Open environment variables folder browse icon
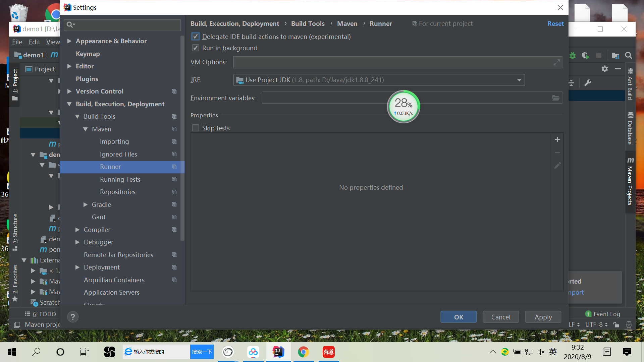This screenshot has height=362, width=644. (556, 98)
